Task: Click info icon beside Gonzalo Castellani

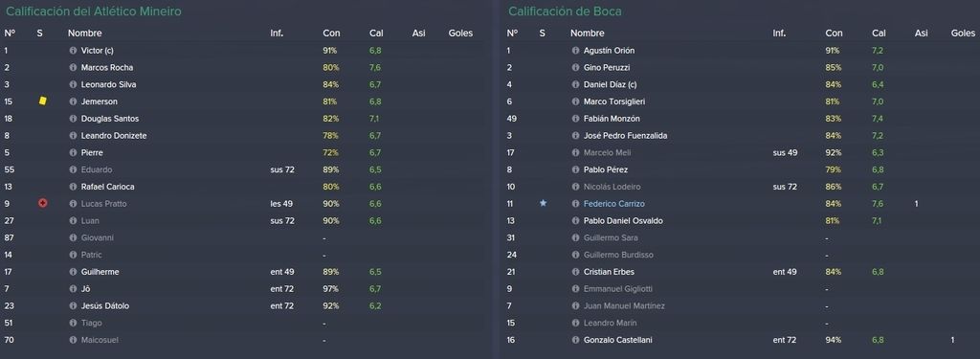Action: (x=575, y=340)
